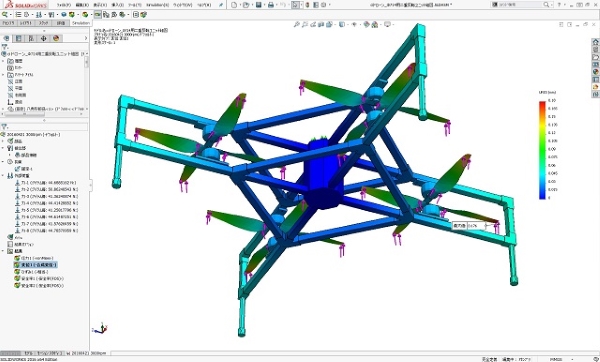Click the Save disk icon in top toolbar
The height and width of the screenshot is (362, 600).
[x=259, y=5]
